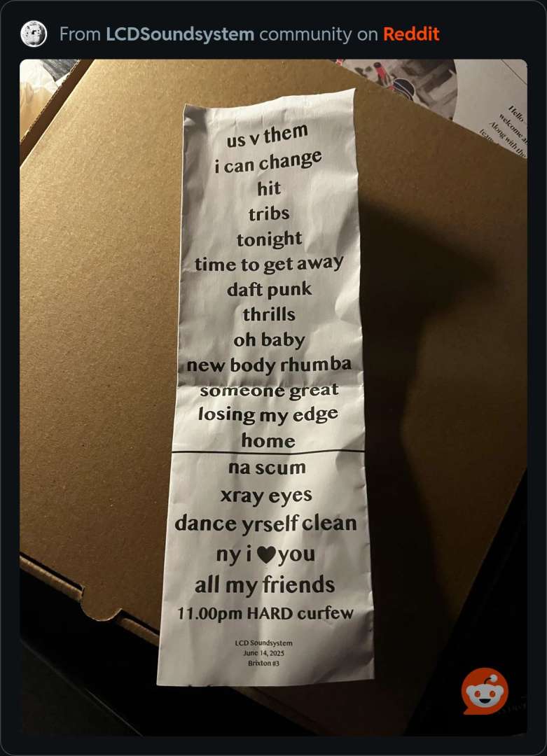
Task: Click the 'time to get away' line
Action: [x=269, y=264]
